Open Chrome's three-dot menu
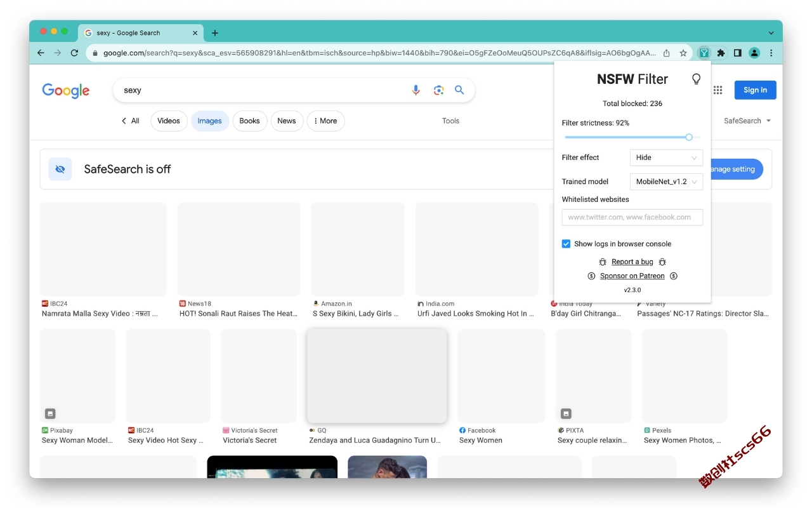The image size is (812, 508). (x=771, y=53)
